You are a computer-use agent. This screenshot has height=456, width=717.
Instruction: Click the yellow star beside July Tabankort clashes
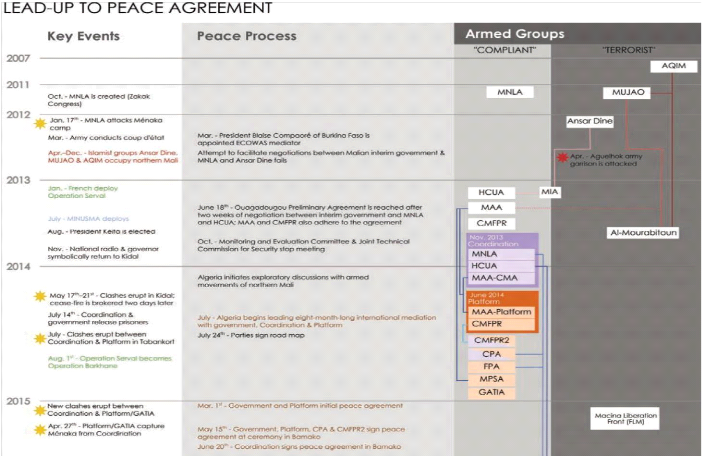click(x=40, y=338)
